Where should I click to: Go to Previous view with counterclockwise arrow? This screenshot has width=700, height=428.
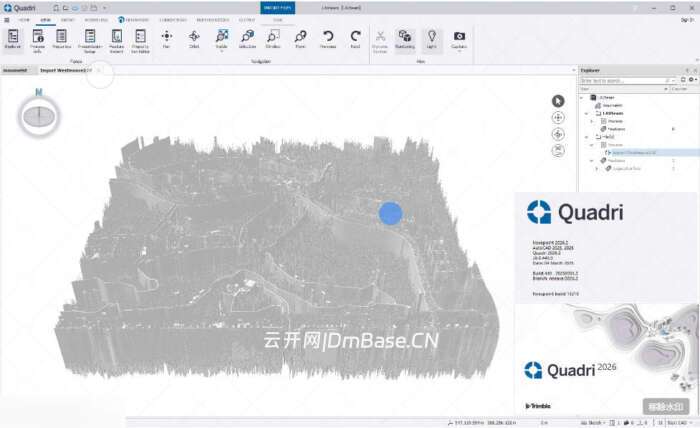(x=328, y=39)
